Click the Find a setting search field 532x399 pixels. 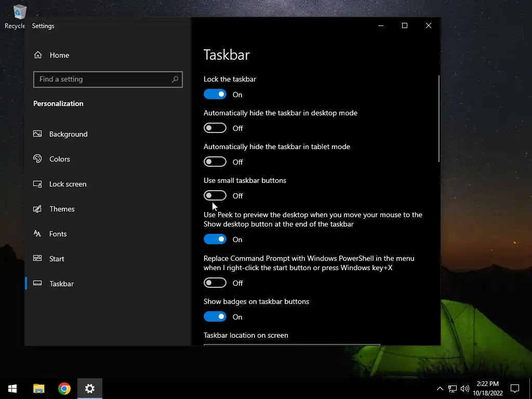point(108,79)
